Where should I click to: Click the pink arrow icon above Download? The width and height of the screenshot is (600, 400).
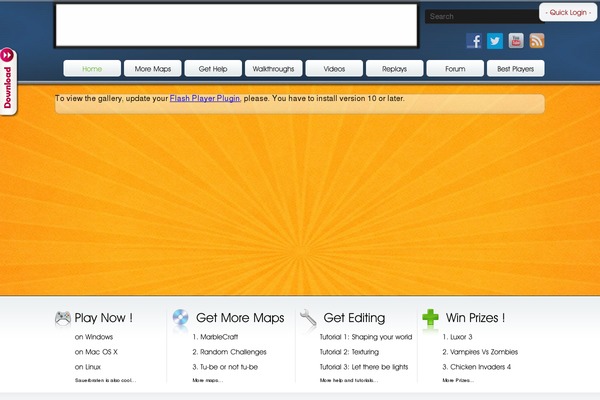[x=7, y=56]
